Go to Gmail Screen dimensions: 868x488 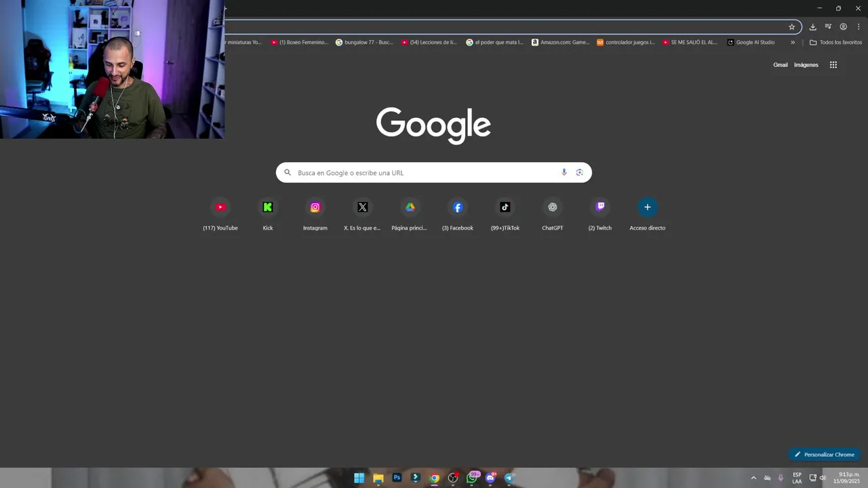[781, 65]
